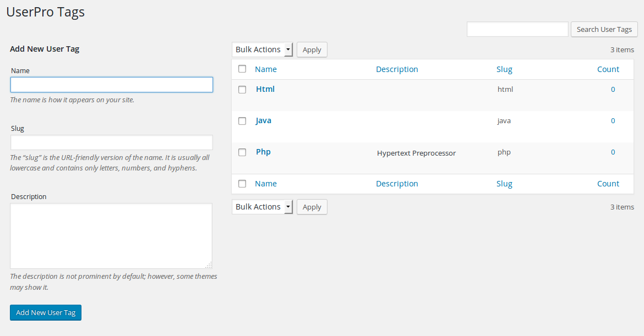Open the Php tag link

[263, 152]
